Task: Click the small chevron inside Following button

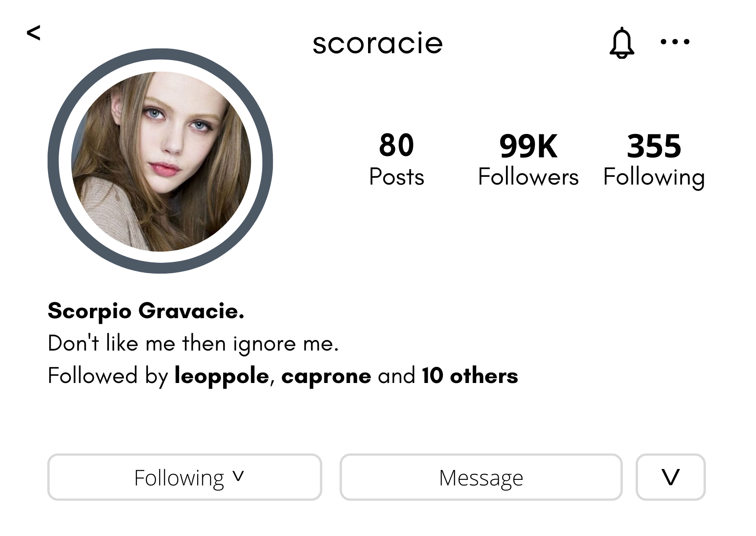Action: coord(238,476)
